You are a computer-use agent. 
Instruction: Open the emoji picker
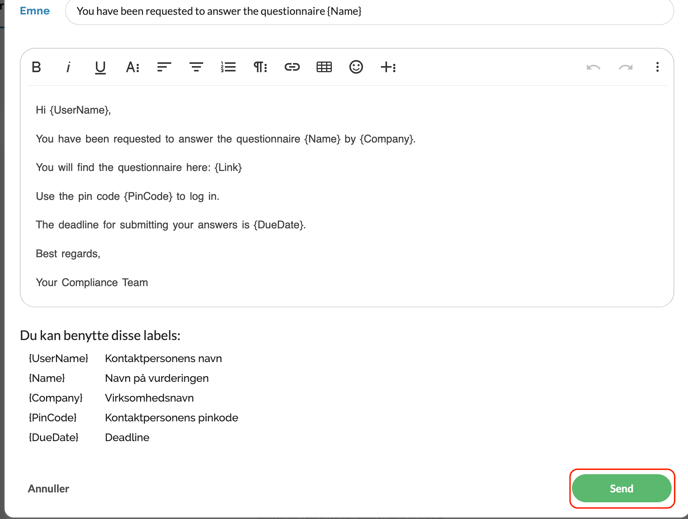[x=356, y=67]
